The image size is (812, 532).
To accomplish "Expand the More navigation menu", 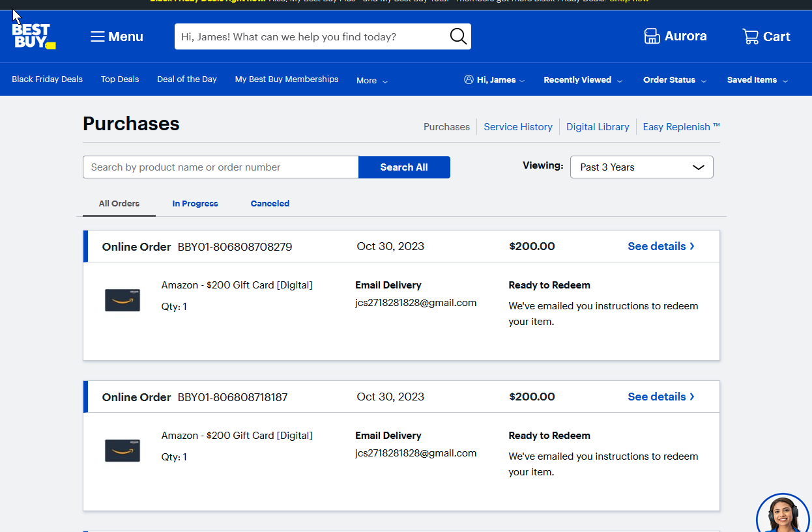I will click(x=371, y=81).
